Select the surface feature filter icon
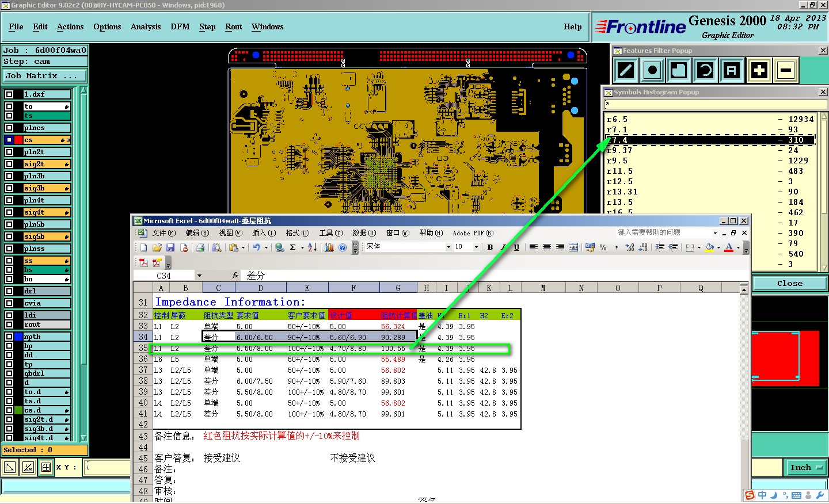829x504 pixels. click(x=679, y=71)
